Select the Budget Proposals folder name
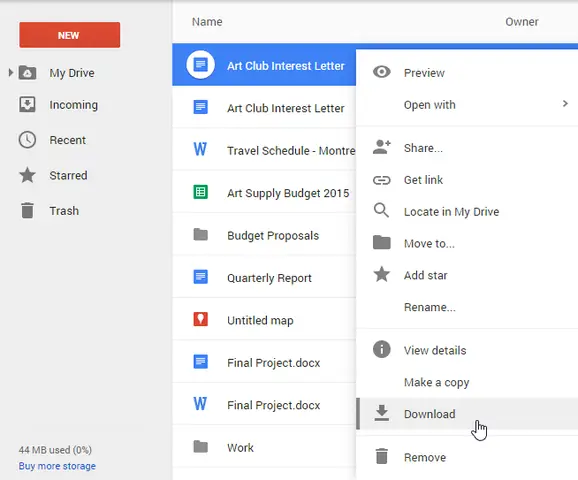Screen dimensions: 578x480 [273, 236]
